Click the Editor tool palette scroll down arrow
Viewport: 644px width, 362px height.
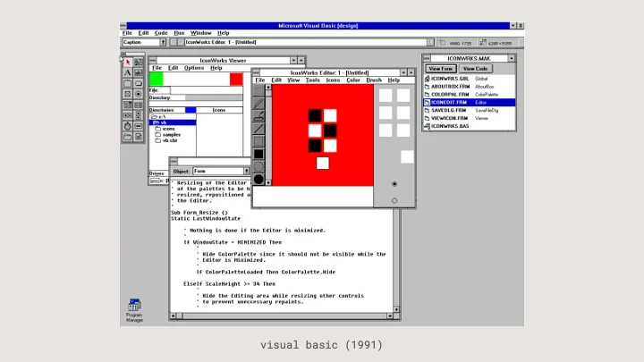coord(268,182)
